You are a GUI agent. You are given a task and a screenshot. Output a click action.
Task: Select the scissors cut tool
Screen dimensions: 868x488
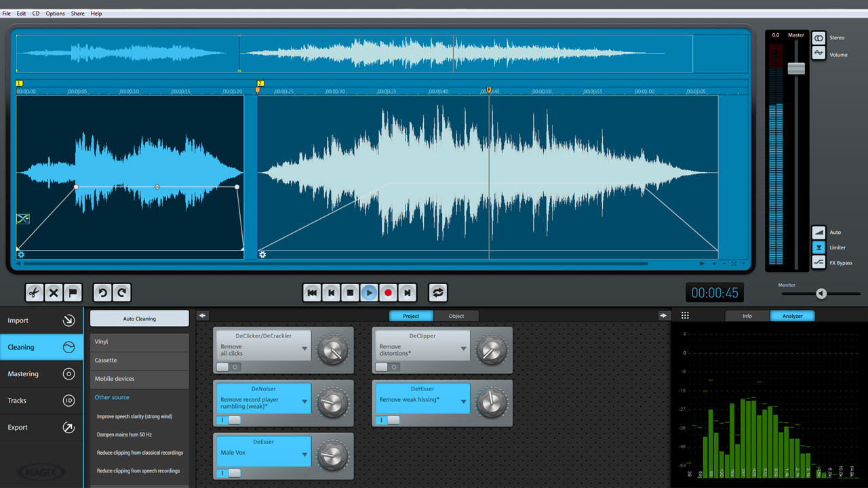35,293
